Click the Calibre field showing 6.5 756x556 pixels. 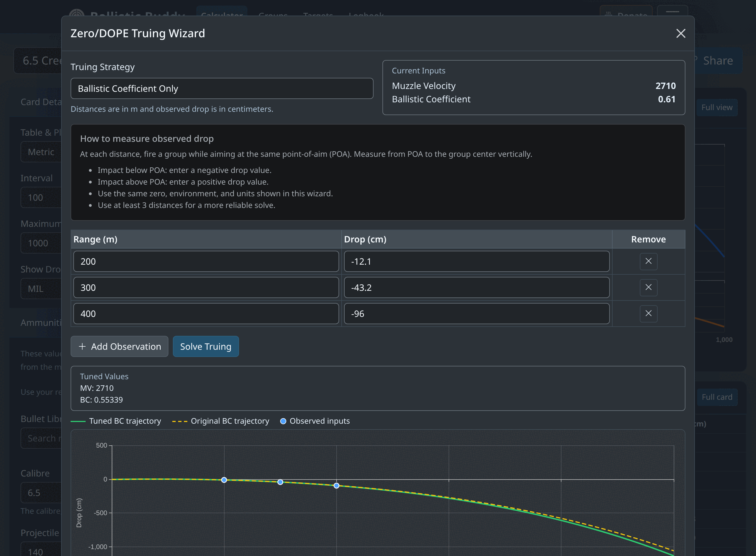41,493
